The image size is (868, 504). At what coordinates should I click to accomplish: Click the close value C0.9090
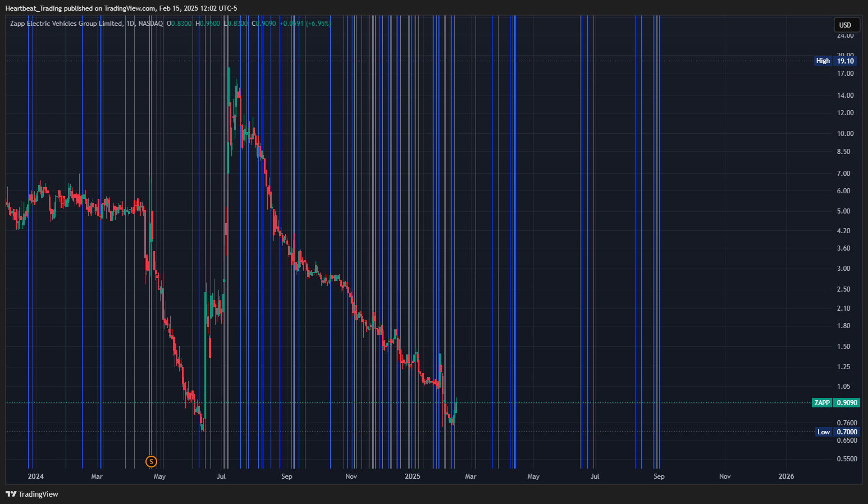(264, 24)
